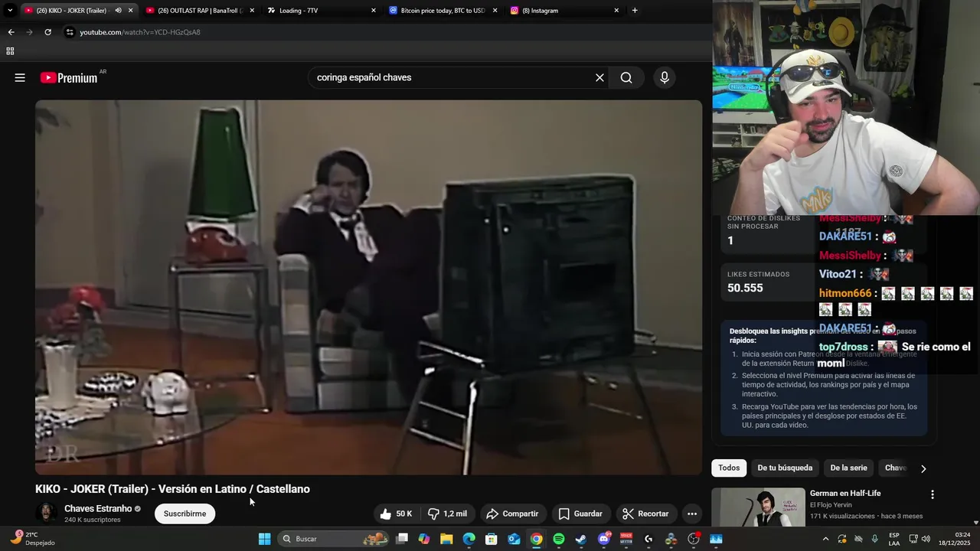Switch to OUTLAST RAP BanaTroll tab
The width and height of the screenshot is (980, 551).
pos(199,11)
